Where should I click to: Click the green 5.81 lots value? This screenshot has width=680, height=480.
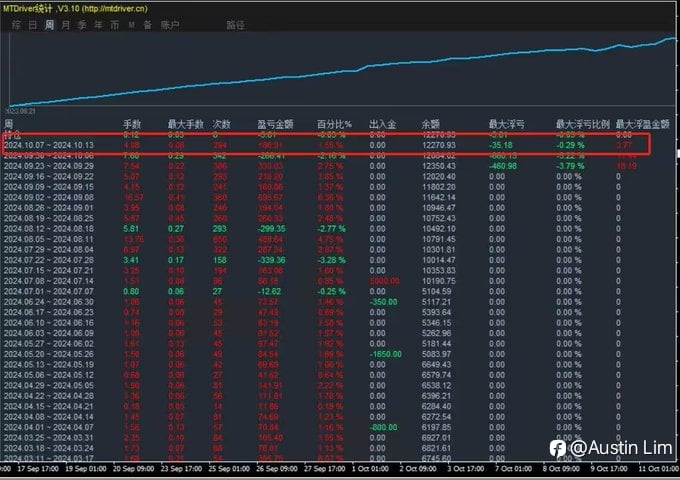point(131,229)
